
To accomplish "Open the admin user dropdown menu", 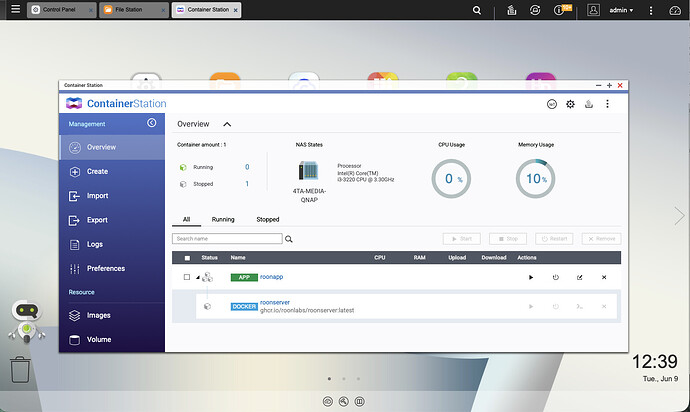I will [621, 10].
